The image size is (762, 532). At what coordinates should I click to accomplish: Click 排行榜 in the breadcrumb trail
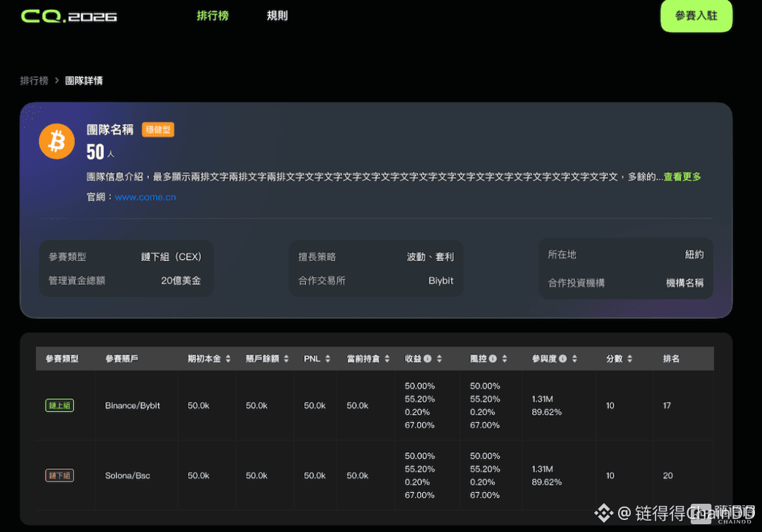[x=34, y=80]
